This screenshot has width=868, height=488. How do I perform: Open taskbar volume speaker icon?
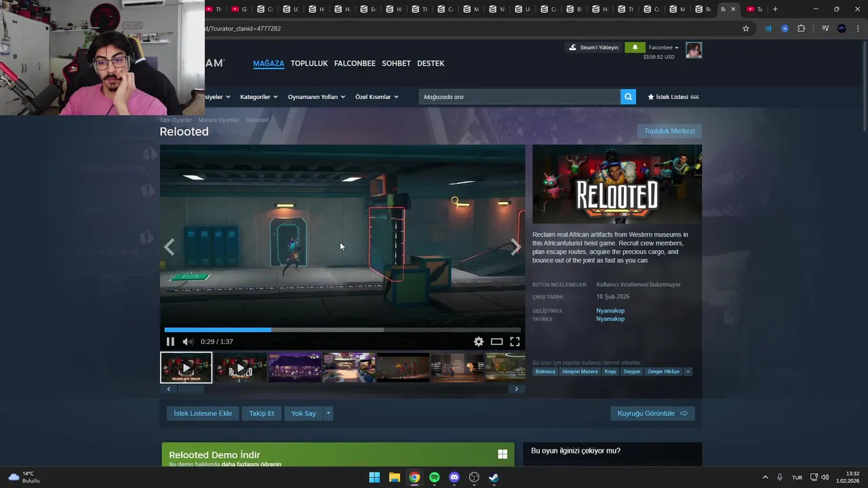pos(825,477)
